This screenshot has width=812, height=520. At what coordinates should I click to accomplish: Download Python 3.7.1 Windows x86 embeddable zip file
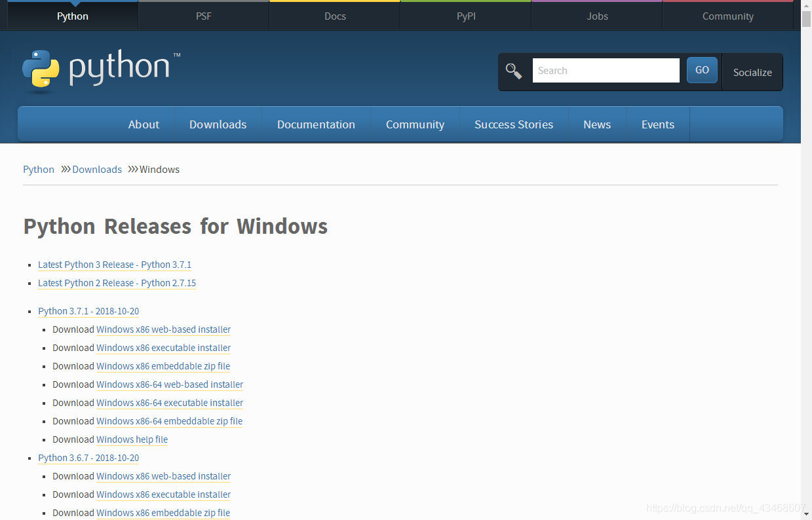163,366
